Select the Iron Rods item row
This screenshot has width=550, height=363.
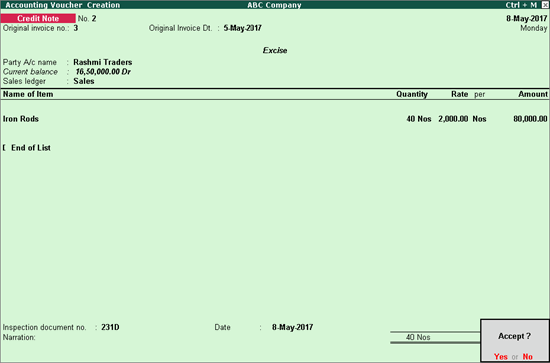click(x=275, y=119)
